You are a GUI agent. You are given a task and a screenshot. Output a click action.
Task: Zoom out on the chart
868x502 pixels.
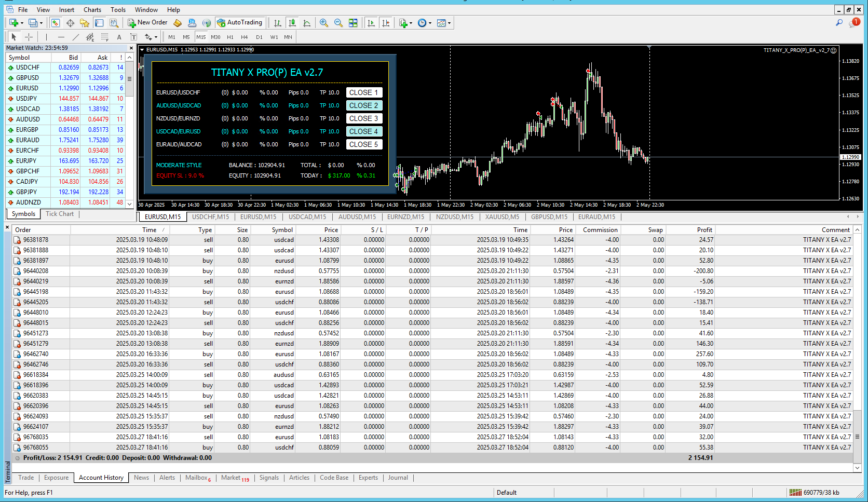pyautogui.click(x=338, y=23)
